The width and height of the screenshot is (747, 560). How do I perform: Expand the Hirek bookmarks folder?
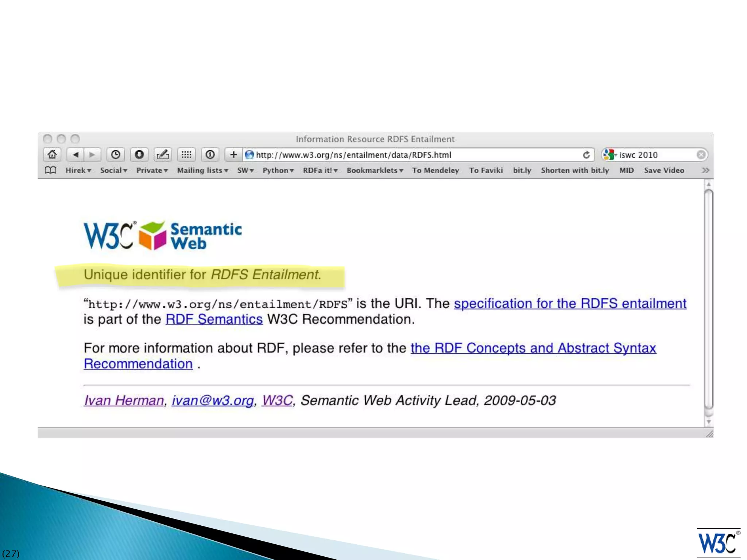(78, 170)
